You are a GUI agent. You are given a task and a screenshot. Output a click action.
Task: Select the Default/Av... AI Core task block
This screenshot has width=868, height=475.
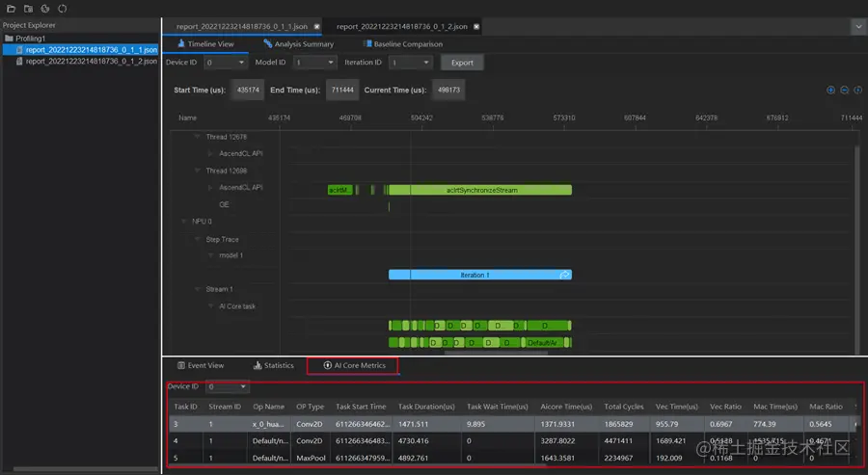pyautogui.click(x=544, y=343)
